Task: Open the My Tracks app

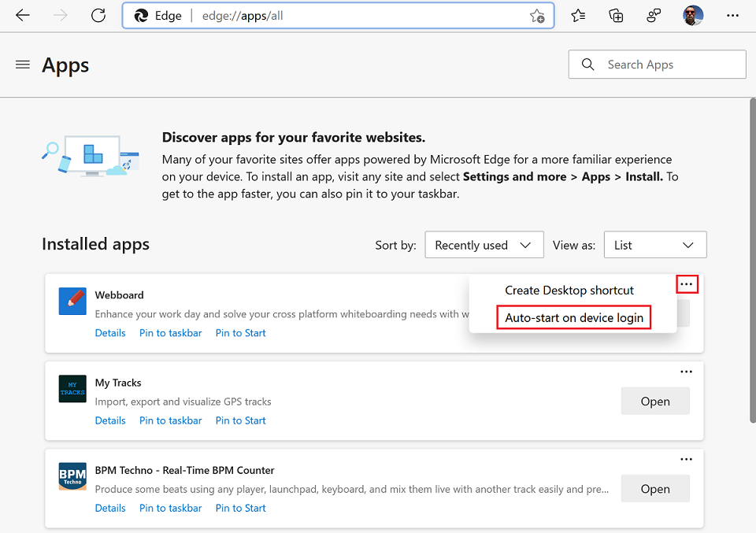Action: [x=655, y=401]
